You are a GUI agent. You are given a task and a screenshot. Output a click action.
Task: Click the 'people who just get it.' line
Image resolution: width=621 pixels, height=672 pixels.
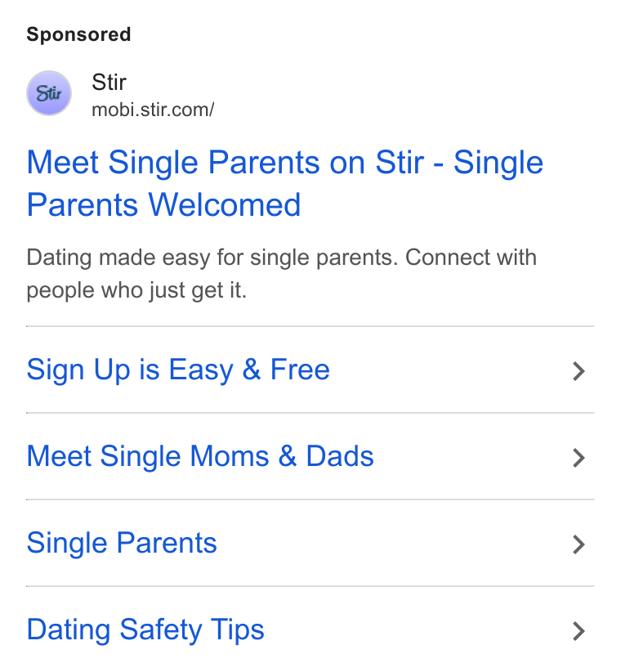click(x=136, y=290)
